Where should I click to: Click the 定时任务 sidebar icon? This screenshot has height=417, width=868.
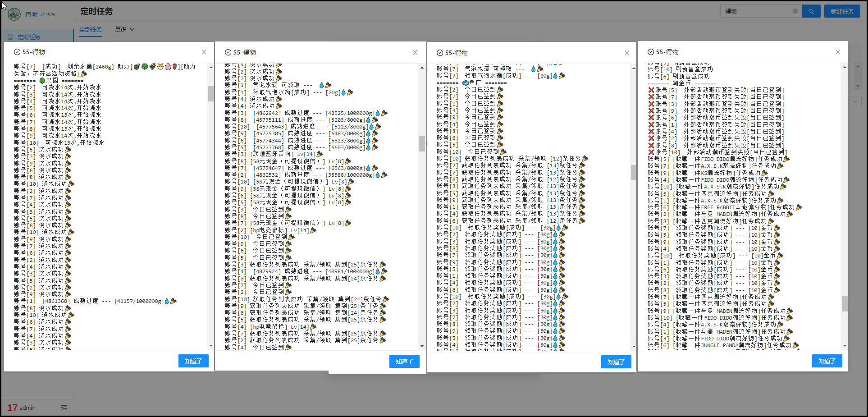(x=10, y=37)
